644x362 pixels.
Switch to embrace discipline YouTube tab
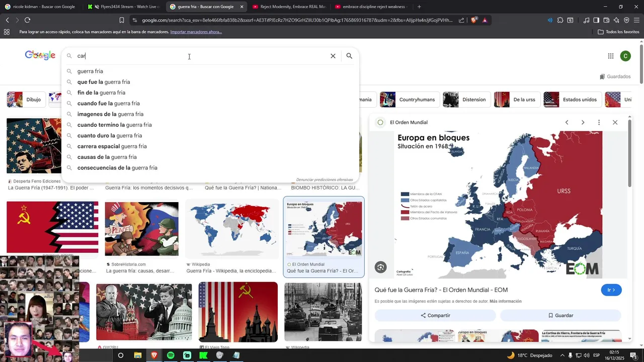click(x=371, y=7)
